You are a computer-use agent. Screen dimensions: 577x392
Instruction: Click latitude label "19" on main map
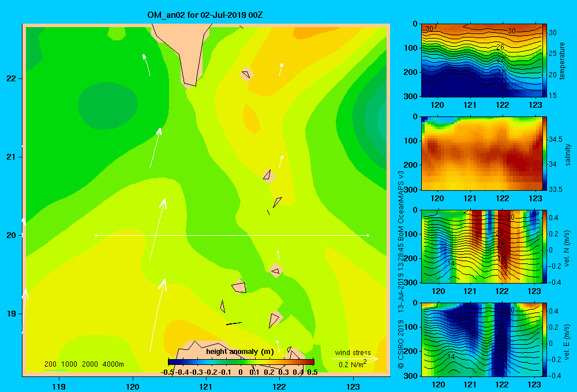coord(12,314)
